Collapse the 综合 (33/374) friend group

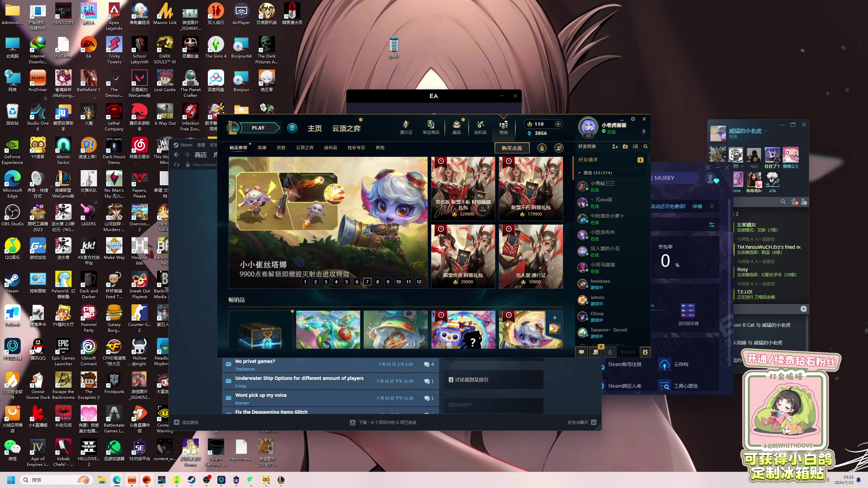click(579, 173)
